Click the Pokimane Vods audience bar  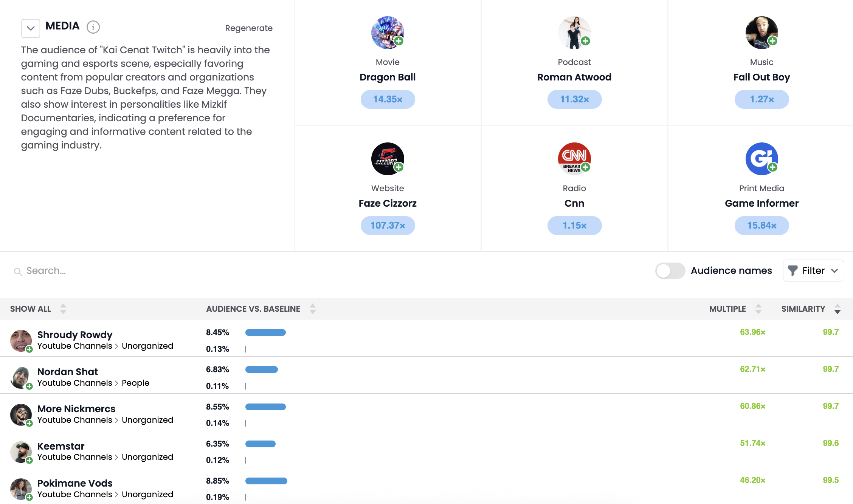pos(266,481)
